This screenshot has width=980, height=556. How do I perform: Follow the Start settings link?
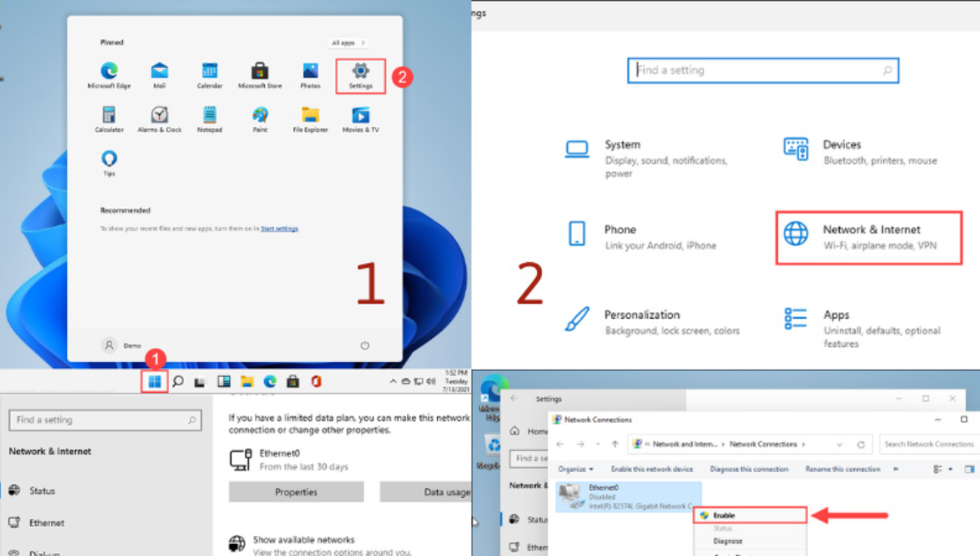coord(279,229)
